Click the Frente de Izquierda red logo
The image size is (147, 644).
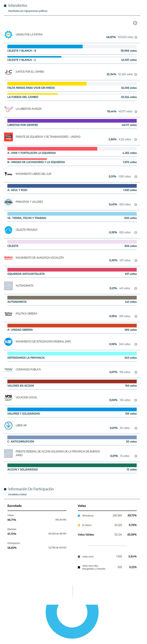tap(8, 137)
